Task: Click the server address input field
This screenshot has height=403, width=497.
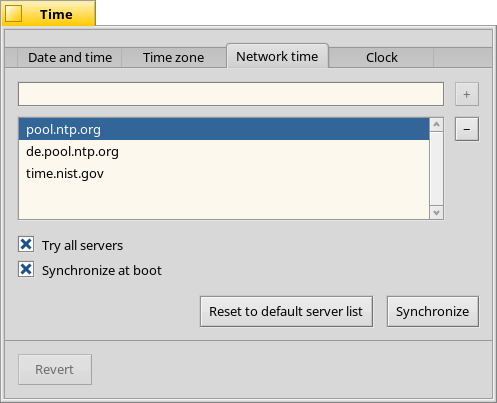Action: tap(231, 94)
